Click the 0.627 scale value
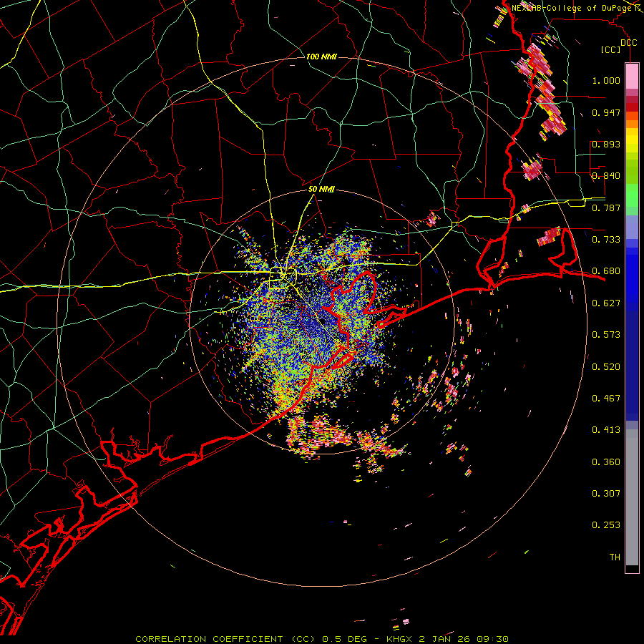Image resolution: width=644 pixels, height=644 pixels. click(606, 303)
